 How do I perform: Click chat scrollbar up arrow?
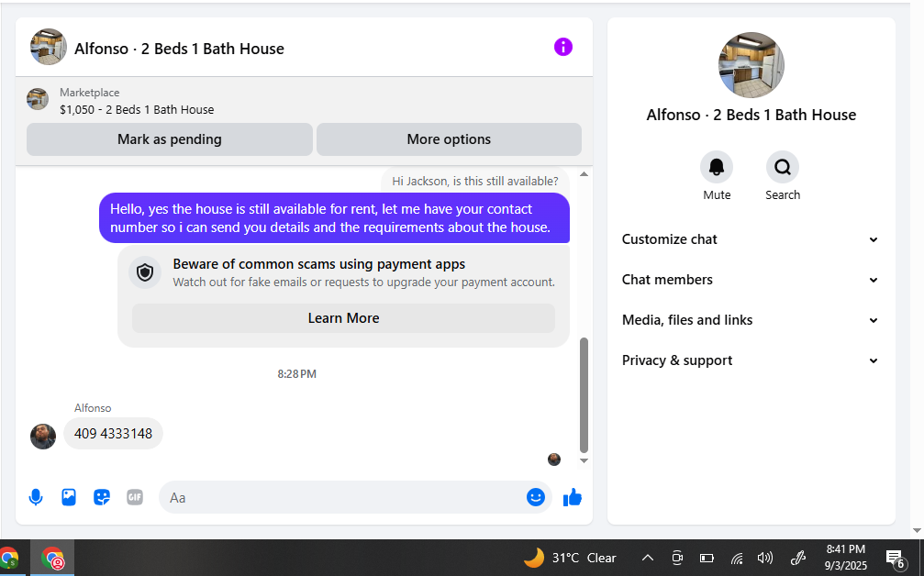pyautogui.click(x=584, y=174)
